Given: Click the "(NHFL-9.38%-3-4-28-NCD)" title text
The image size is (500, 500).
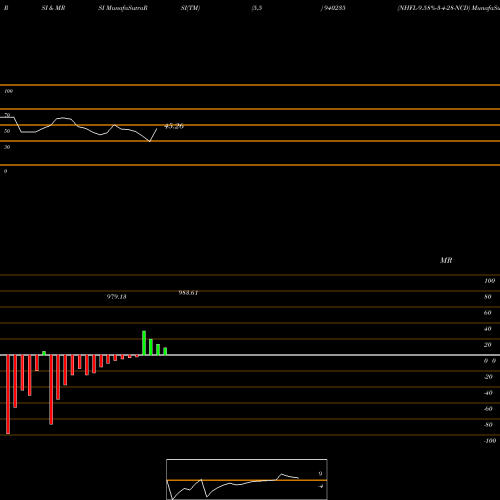Looking at the screenshot, I should click(x=434, y=8).
